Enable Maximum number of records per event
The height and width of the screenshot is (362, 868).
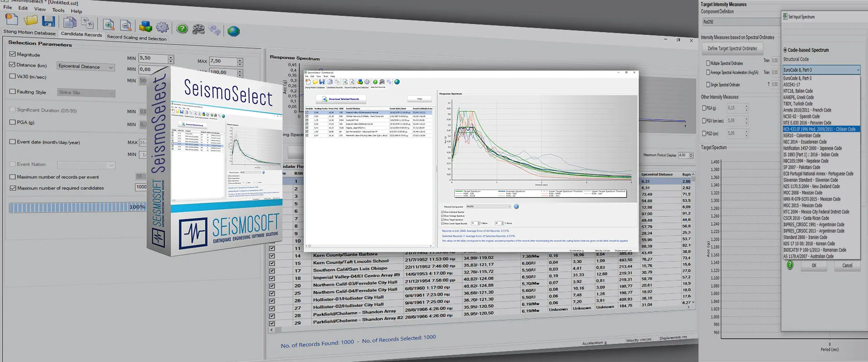13,177
